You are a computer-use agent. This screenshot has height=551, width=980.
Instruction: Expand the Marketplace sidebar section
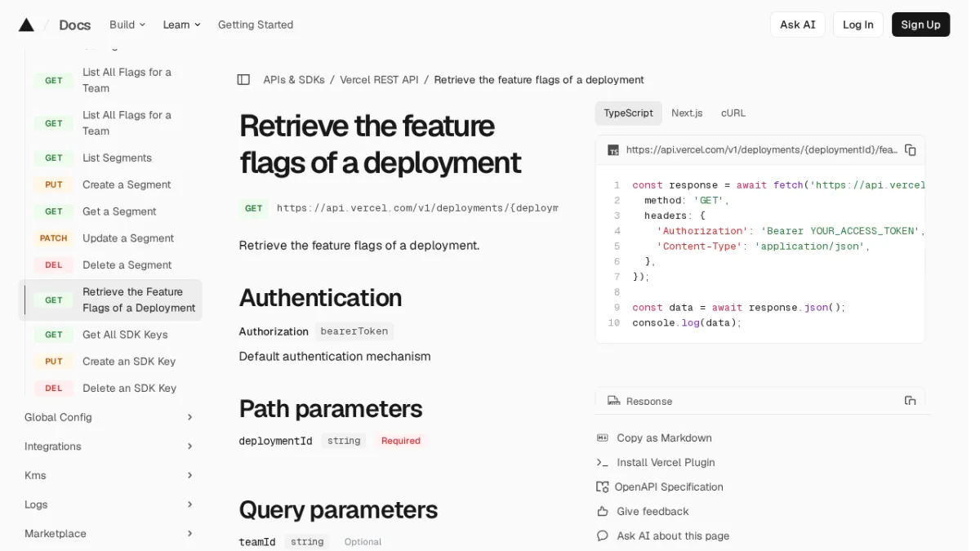pyautogui.click(x=109, y=534)
